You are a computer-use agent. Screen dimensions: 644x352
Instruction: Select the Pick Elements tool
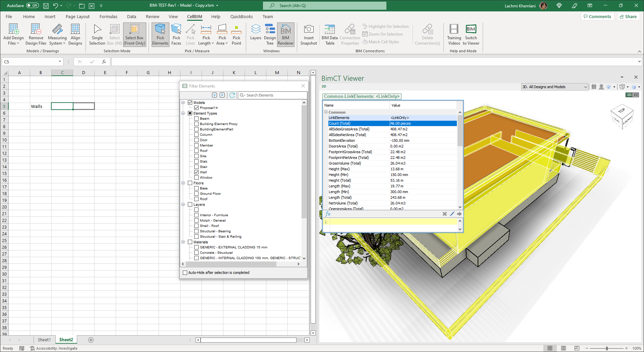[x=160, y=35]
